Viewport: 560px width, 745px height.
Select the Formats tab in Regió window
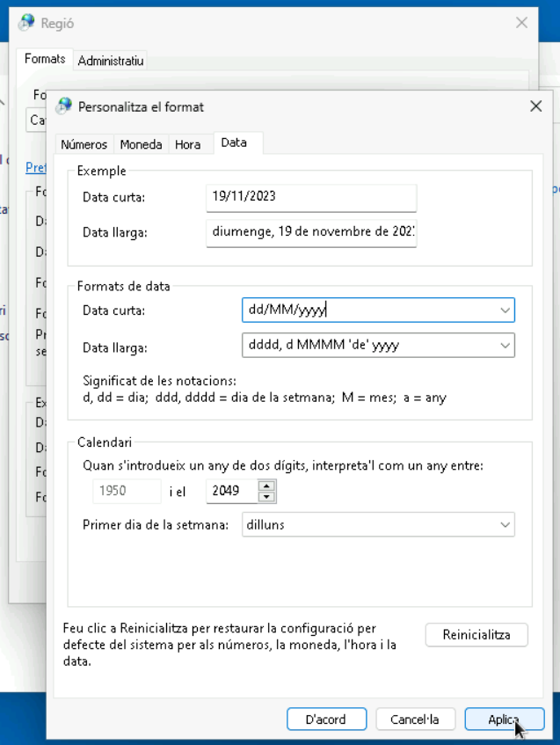[45, 59]
